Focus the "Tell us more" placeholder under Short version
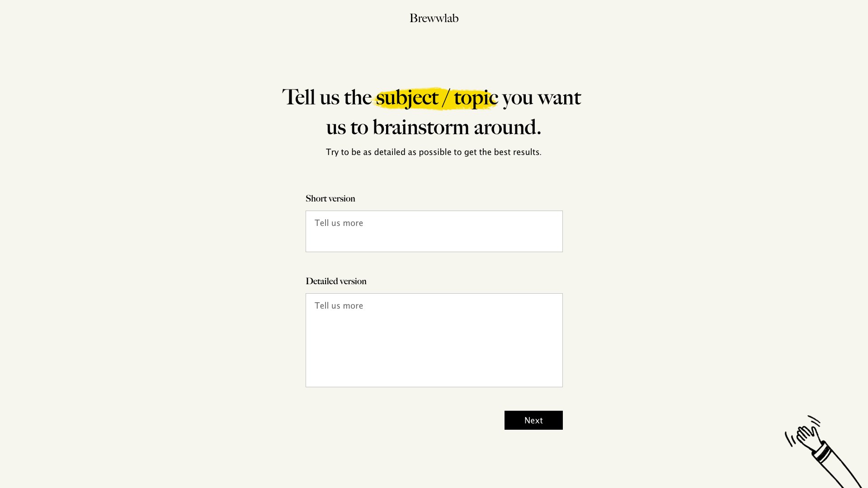 coord(339,223)
